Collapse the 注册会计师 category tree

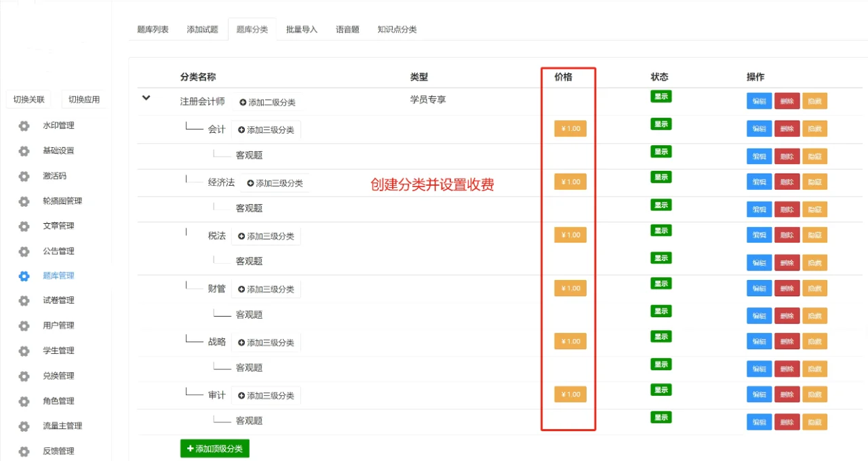146,98
